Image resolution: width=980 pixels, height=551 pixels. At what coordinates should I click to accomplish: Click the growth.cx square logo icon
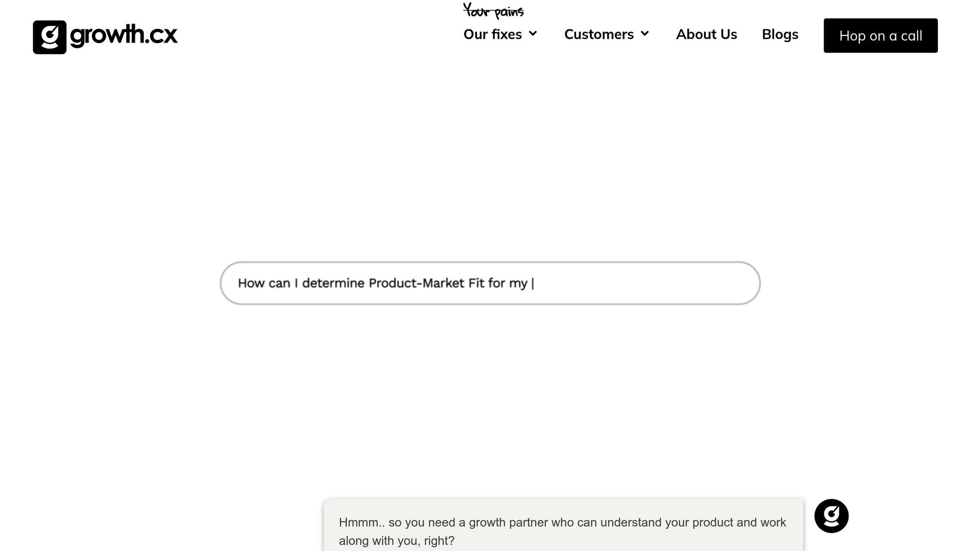49,37
